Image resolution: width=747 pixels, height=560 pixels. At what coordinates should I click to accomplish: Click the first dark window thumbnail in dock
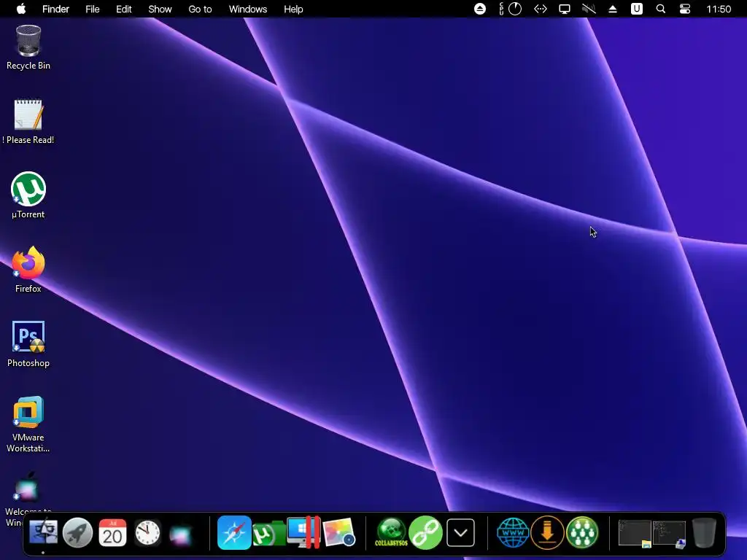(635, 533)
